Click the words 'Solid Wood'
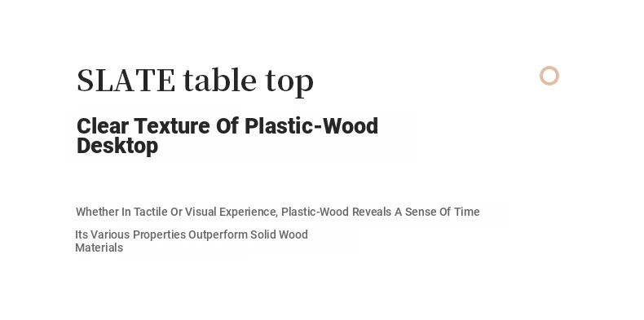644x320 pixels. (280, 235)
